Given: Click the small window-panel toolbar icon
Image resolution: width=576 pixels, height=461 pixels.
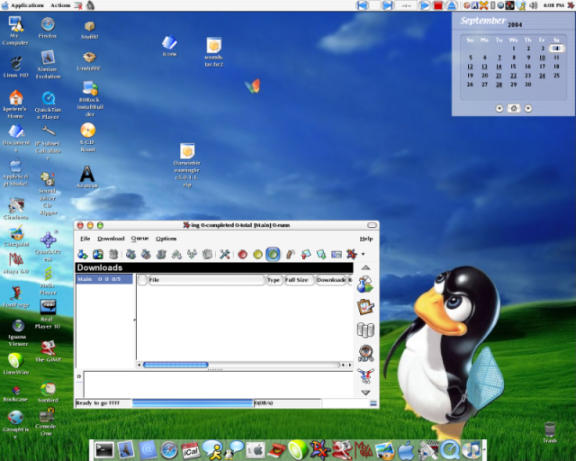Looking at the screenshot, I should coord(336,254).
